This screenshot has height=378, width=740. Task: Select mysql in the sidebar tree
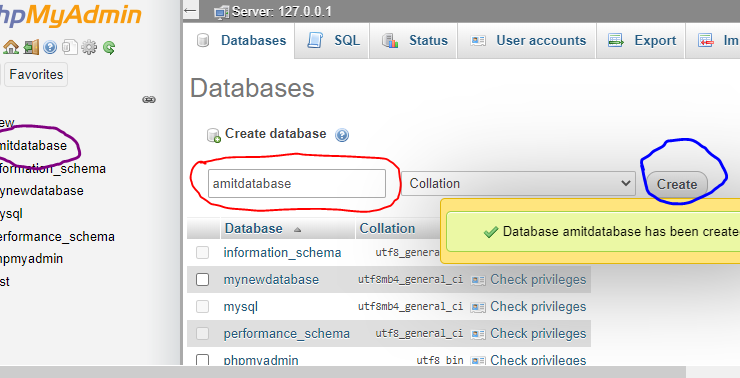pos(11,214)
